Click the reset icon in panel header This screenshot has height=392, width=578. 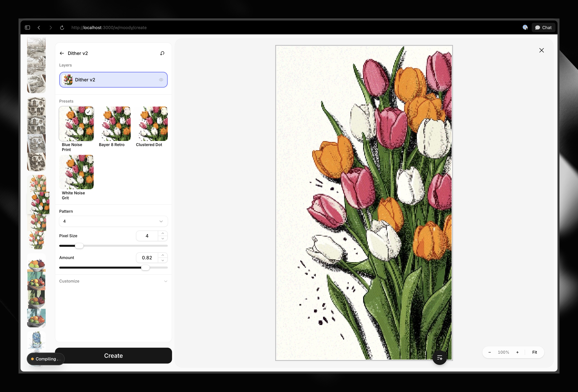pyautogui.click(x=162, y=53)
